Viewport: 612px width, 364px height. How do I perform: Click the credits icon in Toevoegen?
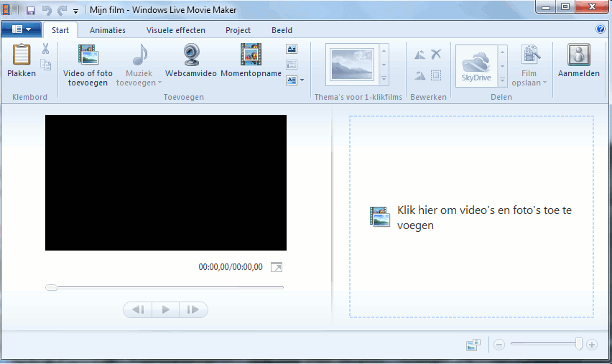coord(292,80)
